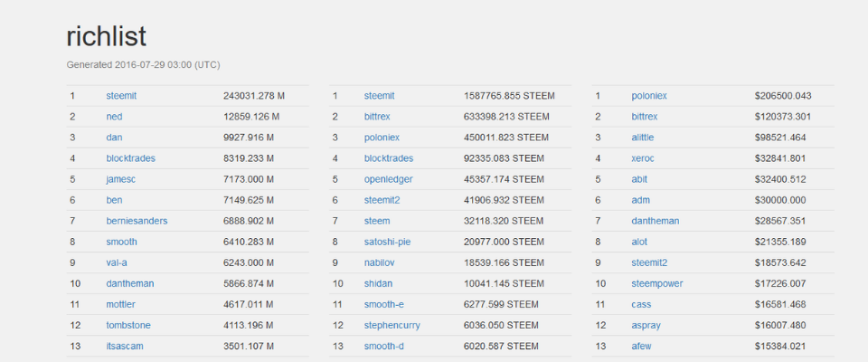Open the alittle account link

(x=643, y=138)
